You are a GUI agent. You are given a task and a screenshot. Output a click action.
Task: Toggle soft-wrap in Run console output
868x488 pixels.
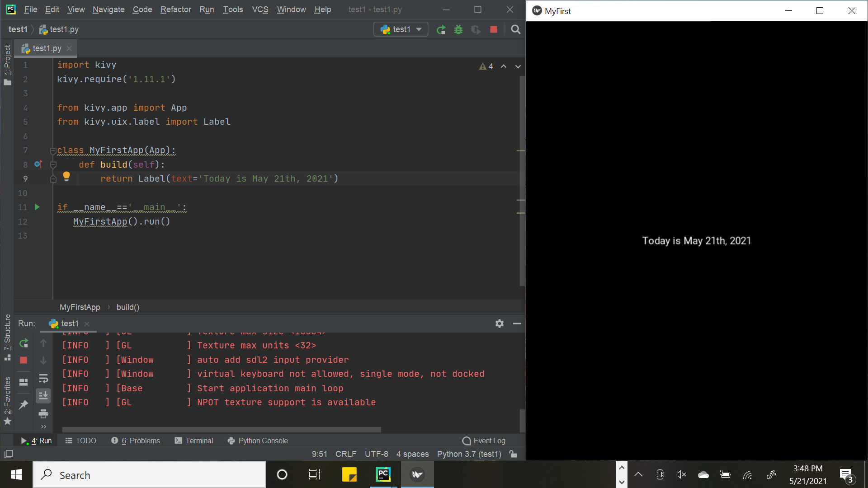point(43,378)
